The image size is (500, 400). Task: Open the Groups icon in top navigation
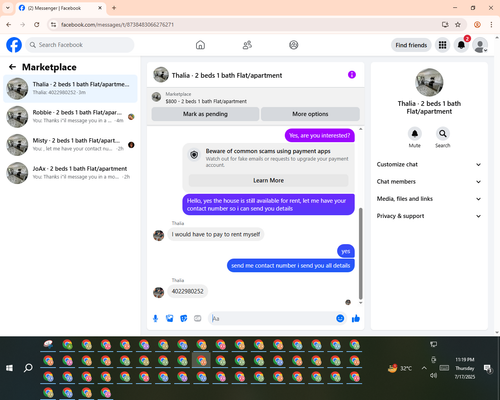(x=294, y=45)
